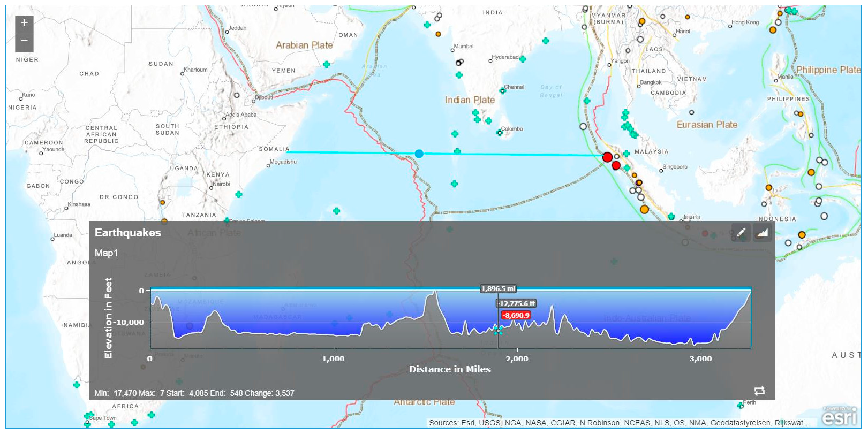The image size is (868, 435).
Task: Click the Sources attribution text
Action: coord(619,423)
